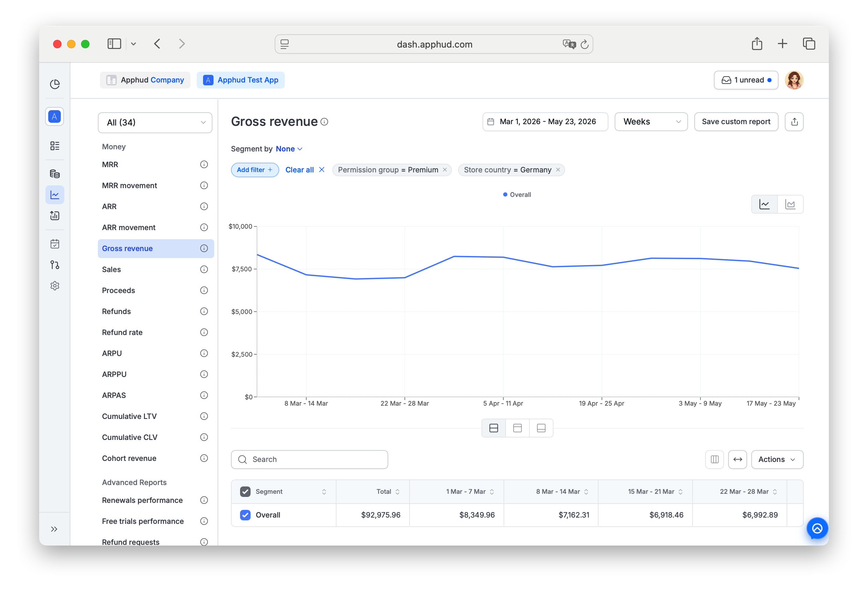Click Add filter button
This screenshot has height=598, width=868.
tap(254, 170)
